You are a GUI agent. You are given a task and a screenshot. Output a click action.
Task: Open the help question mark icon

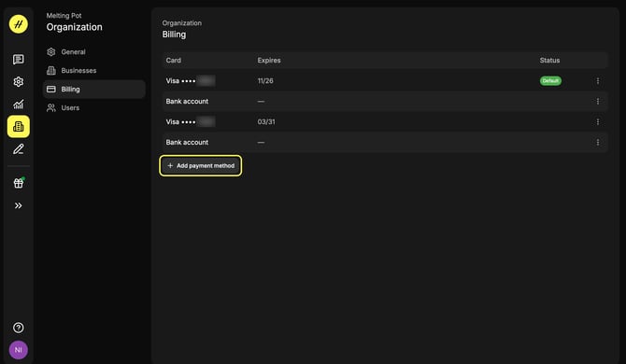[19, 328]
